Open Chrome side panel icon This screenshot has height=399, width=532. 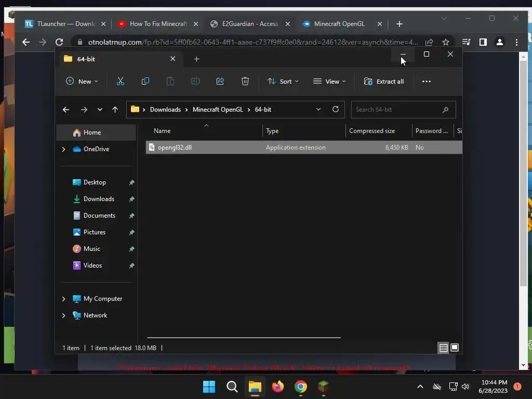coord(483,42)
